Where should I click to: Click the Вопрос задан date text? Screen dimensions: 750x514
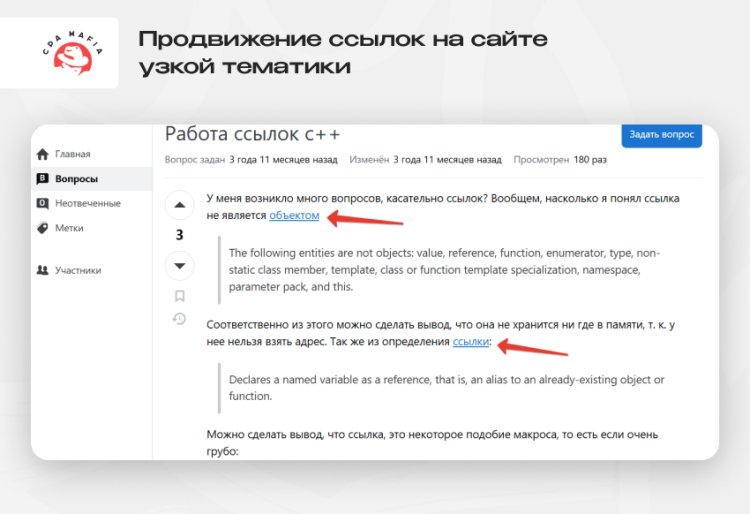tap(251, 160)
